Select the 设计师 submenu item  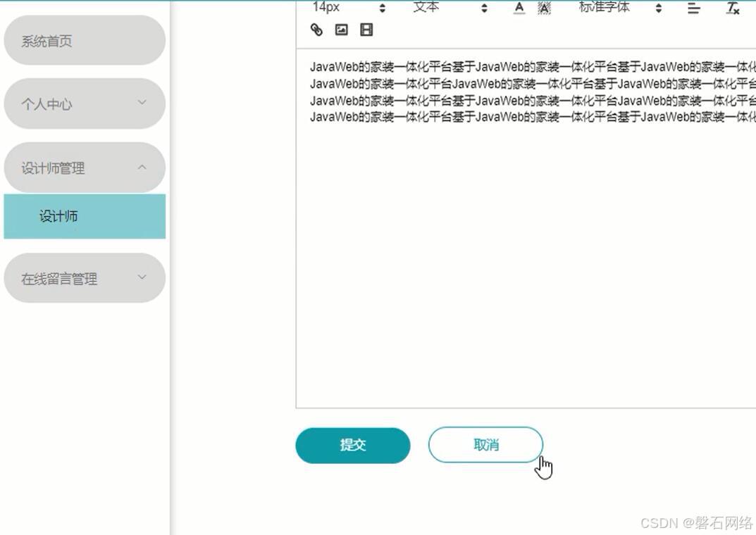click(85, 216)
